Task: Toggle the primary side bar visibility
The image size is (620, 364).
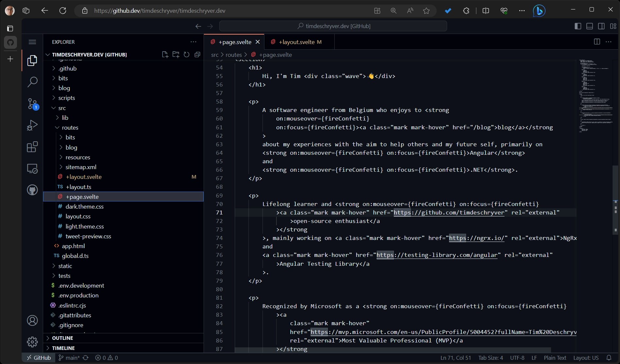Action: point(578,26)
